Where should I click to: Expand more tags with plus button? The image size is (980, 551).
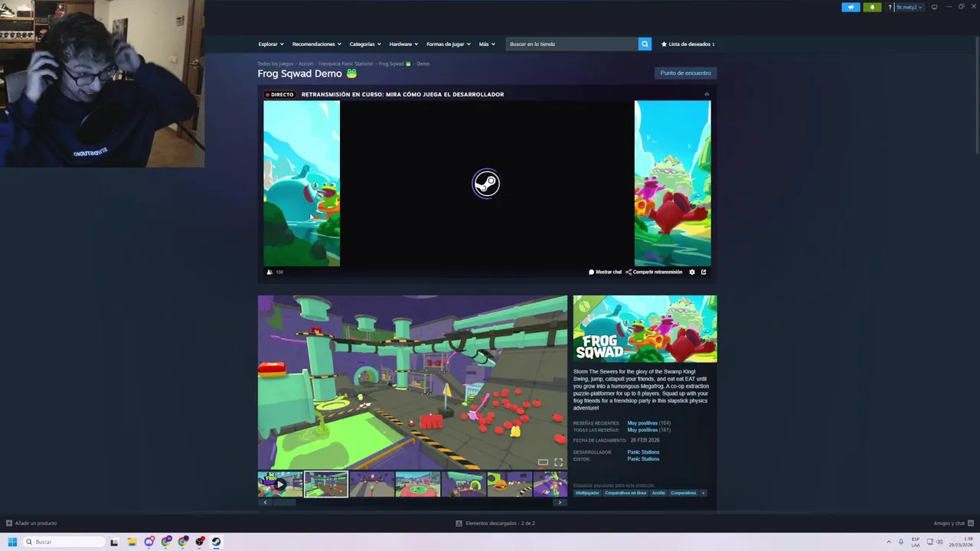click(703, 493)
